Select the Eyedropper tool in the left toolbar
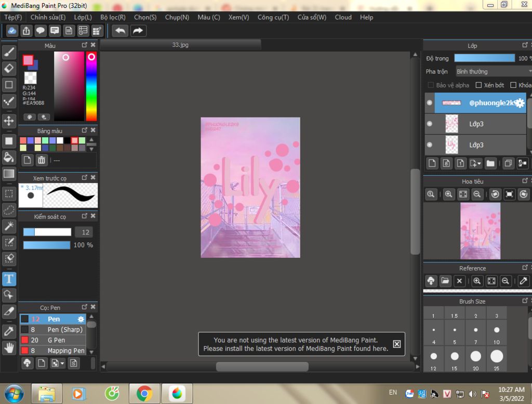Screen dimensions: 532x404 (x=9, y=331)
